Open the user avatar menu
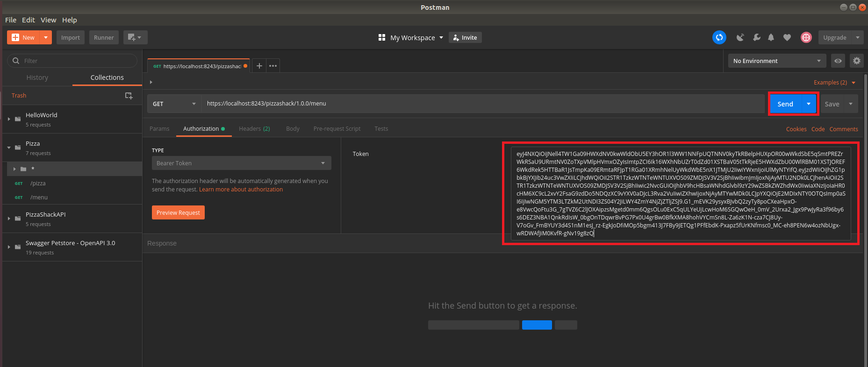 (806, 37)
